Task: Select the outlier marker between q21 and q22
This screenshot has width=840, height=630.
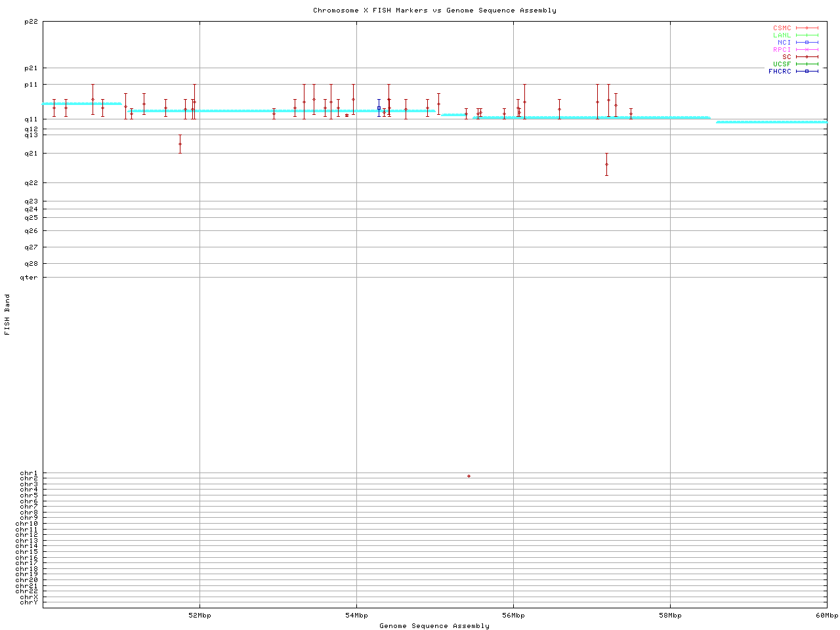Action: coord(606,164)
